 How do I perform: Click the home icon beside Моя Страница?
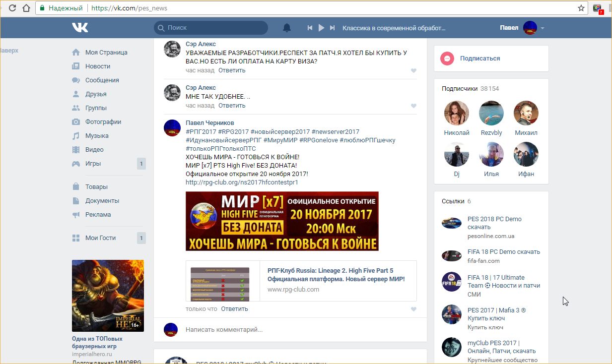click(x=76, y=53)
